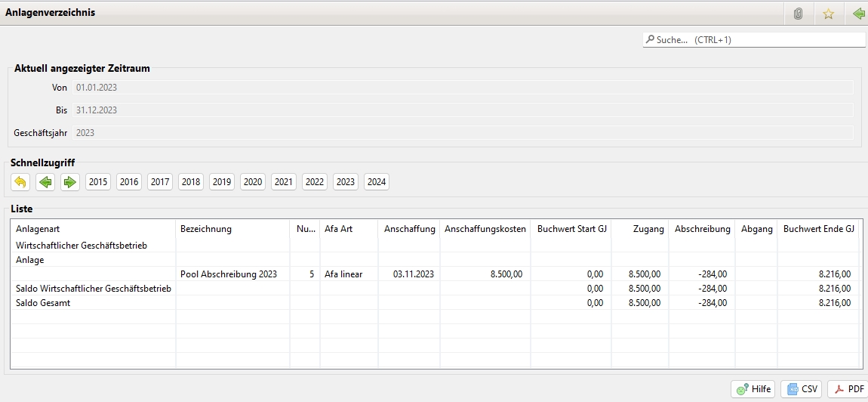Click the Geschäftsjahr field showing 2023
The height and width of the screenshot is (402, 868).
tap(463, 133)
